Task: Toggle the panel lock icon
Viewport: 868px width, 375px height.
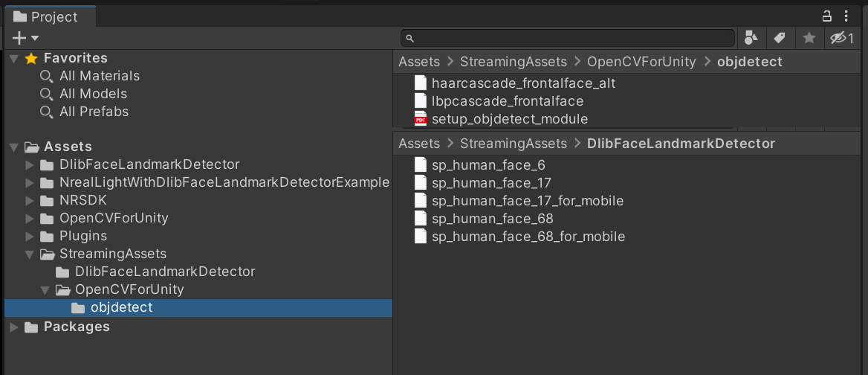Action: pos(826,16)
